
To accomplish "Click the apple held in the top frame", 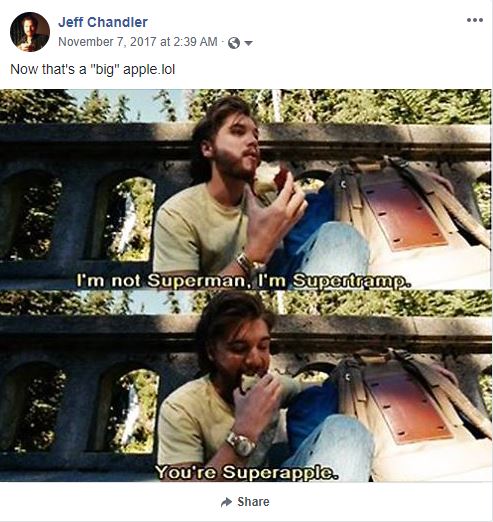I will click(x=271, y=179).
